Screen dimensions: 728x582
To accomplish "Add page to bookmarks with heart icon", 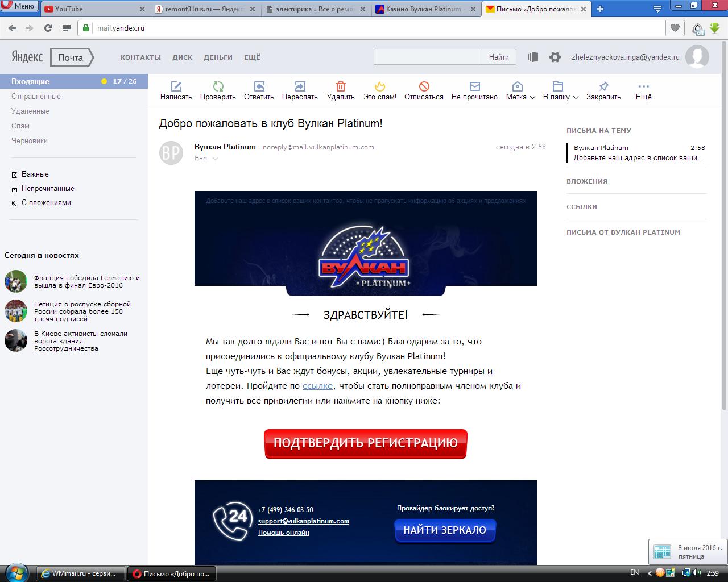I will 675,28.
